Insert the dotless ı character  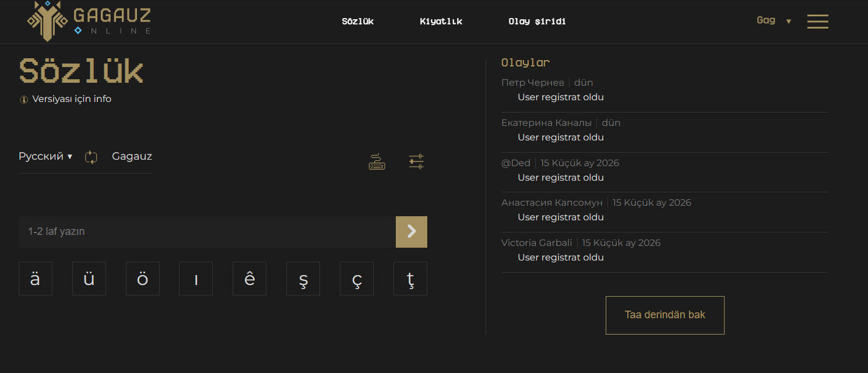(x=196, y=279)
